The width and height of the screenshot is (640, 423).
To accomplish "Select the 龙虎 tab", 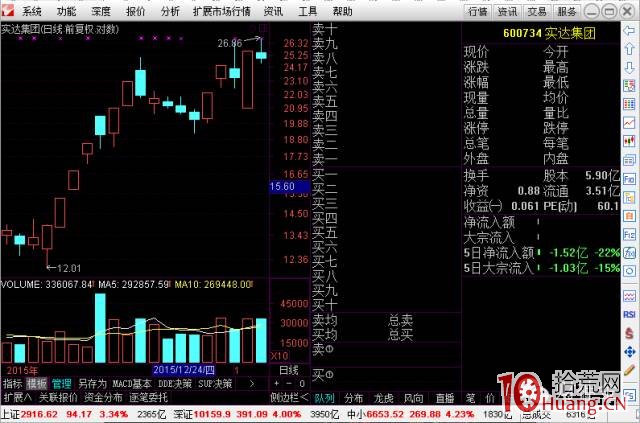I will [384, 398].
